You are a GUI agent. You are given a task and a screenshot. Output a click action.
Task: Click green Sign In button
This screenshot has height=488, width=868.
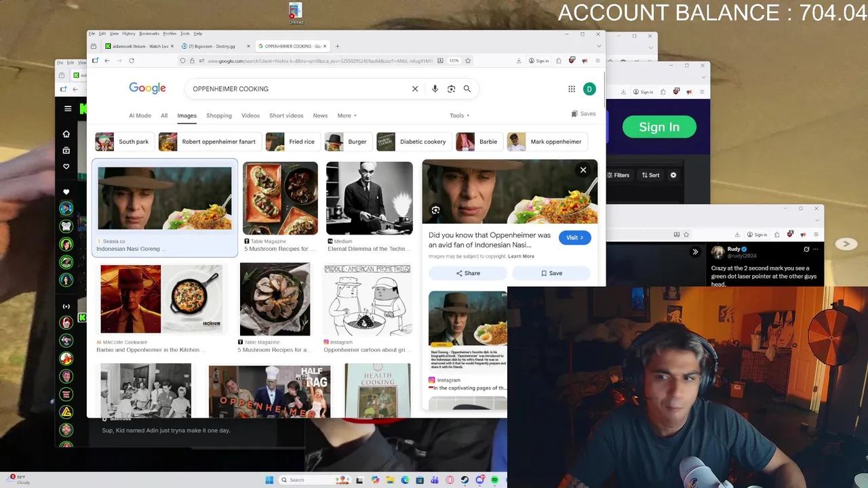tap(659, 127)
